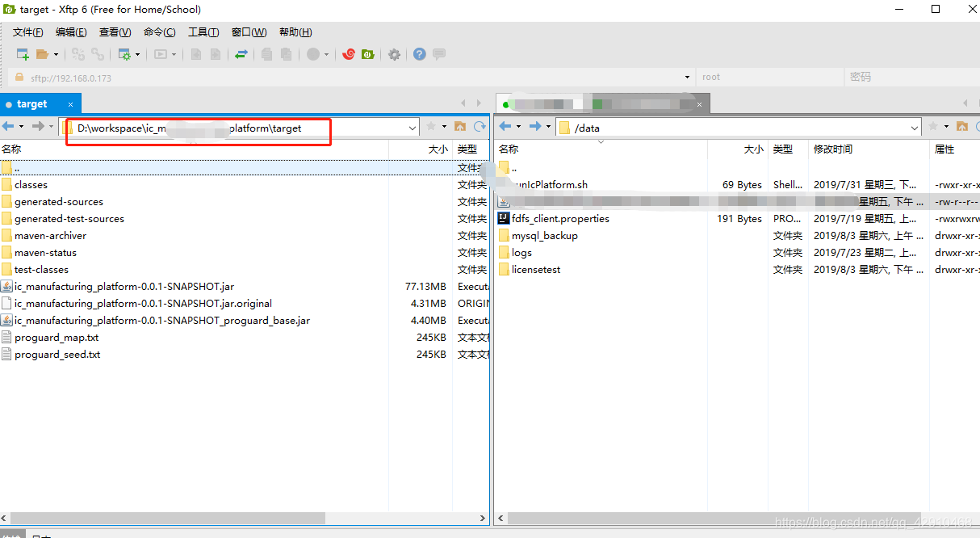Click the feedback speech bubble icon
Image resolution: width=980 pixels, height=538 pixels.
click(x=438, y=54)
